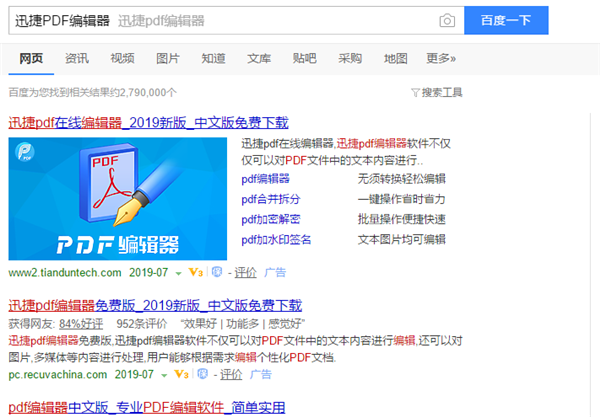Click 广告 label on recuvachina result
Screen dimensions: 600x417
pyautogui.click(x=261, y=374)
